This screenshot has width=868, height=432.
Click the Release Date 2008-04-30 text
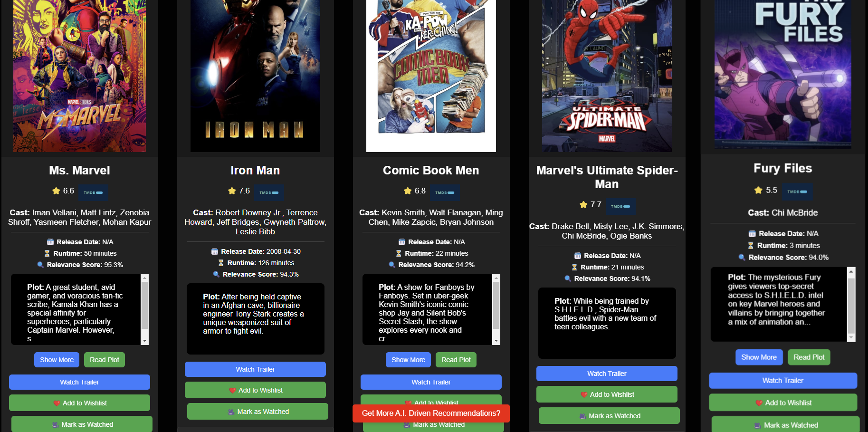[x=261, y=251]
